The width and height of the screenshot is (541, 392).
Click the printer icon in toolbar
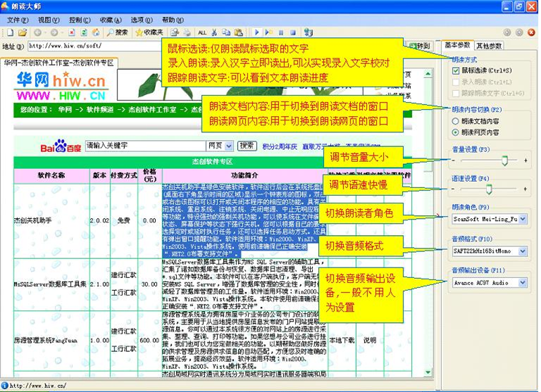click(186, 32)
